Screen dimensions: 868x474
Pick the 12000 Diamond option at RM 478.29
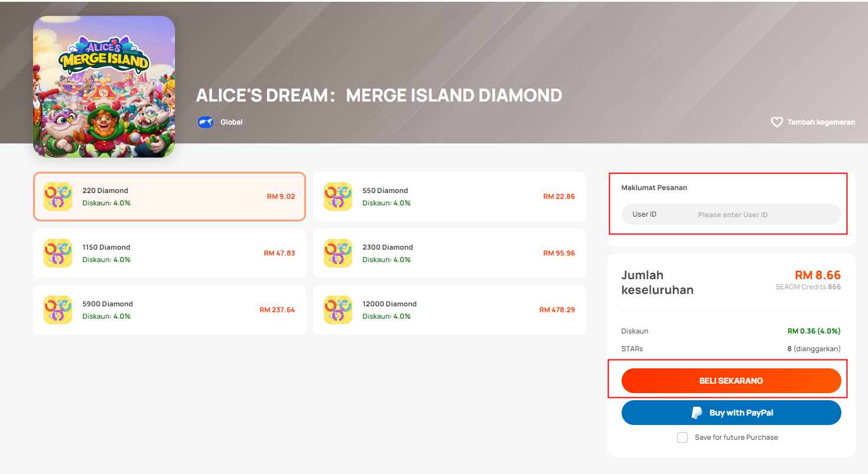click(x=450, y=310)
